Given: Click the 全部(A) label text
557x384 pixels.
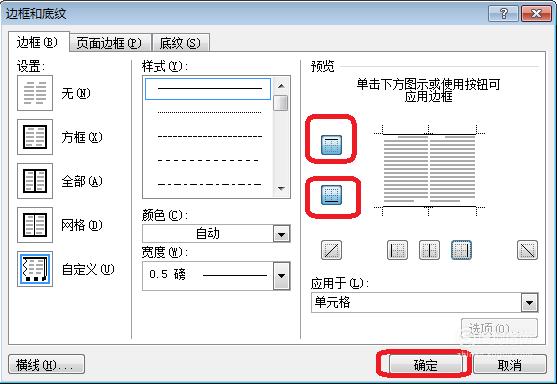Looking at the screenshot, I should click(82, 181).
